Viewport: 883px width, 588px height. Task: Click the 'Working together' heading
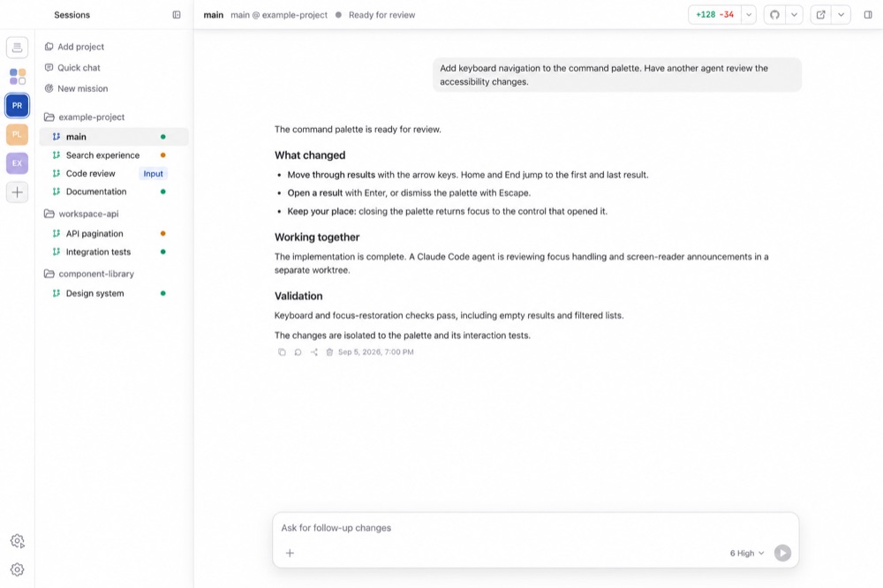click(x=317, y=237)
